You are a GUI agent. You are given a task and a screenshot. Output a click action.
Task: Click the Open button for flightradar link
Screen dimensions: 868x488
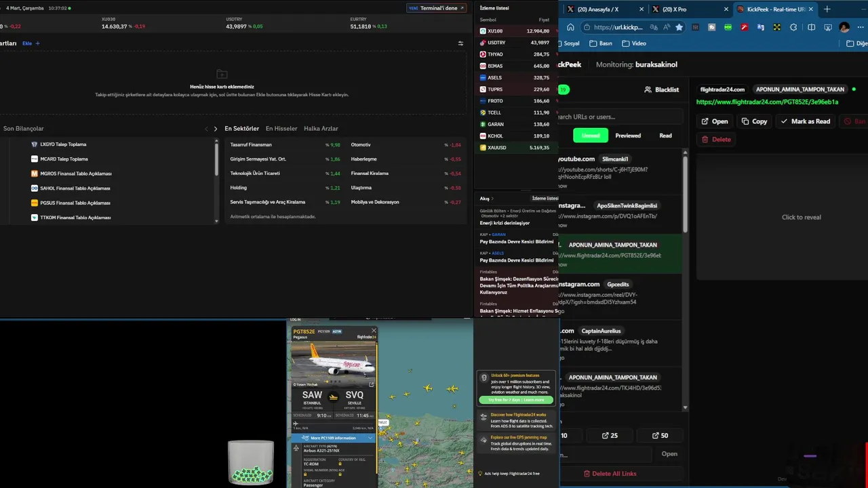(x=715, y=121)
